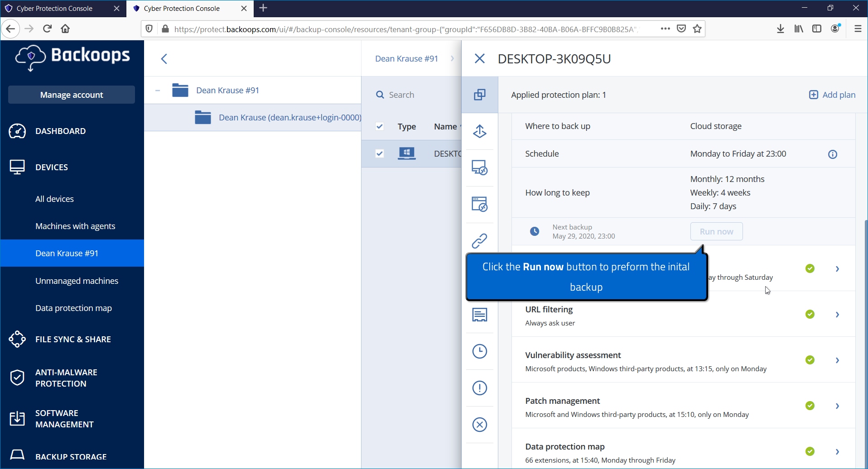Open the Firefox hamburger menu
This screenshot has height=469, width=868.
pyautogui.click(x=858, y=29)
